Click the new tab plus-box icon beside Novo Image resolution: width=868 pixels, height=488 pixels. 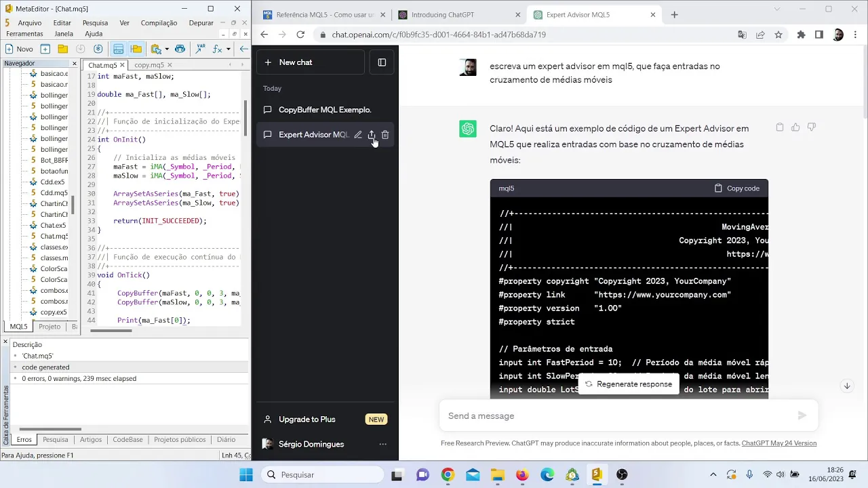(45, 49)
